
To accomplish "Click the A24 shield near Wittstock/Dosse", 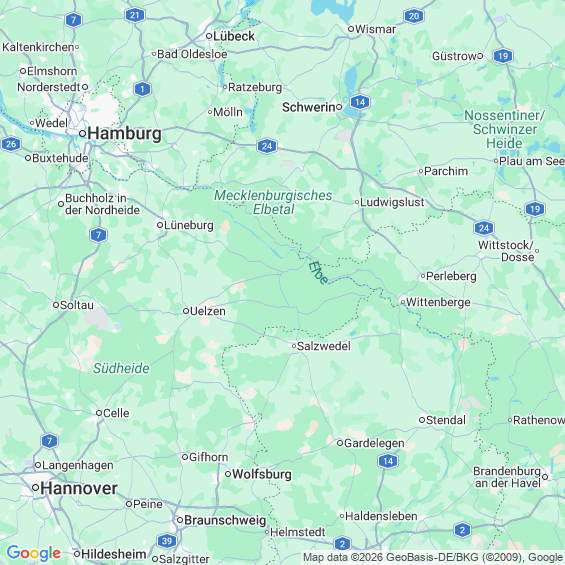I will pyautogui.click(x=484, y=228).
